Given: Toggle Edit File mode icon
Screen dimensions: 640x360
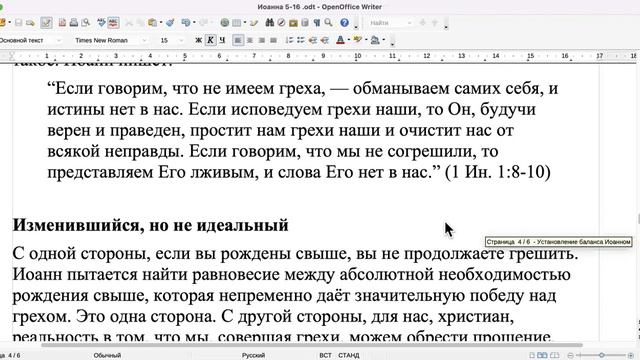Looking at the screenshot, I should tap(47, 23).
